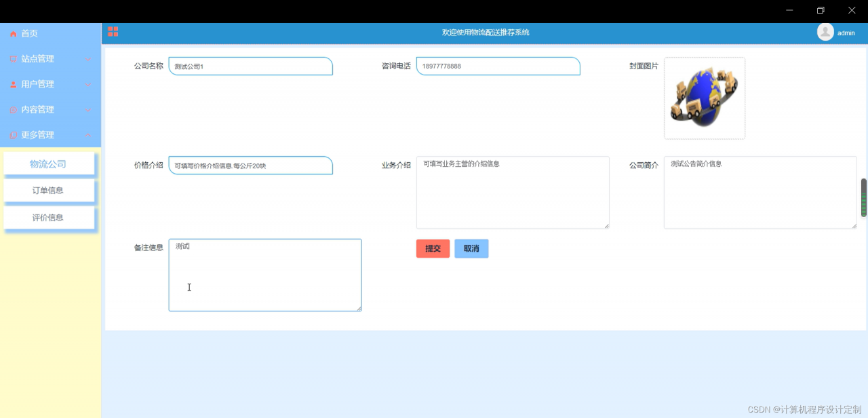Image resolution: width=868 pixels, height=418 pixels.
Task: Click the window minimize button
Action: point(789,10)
